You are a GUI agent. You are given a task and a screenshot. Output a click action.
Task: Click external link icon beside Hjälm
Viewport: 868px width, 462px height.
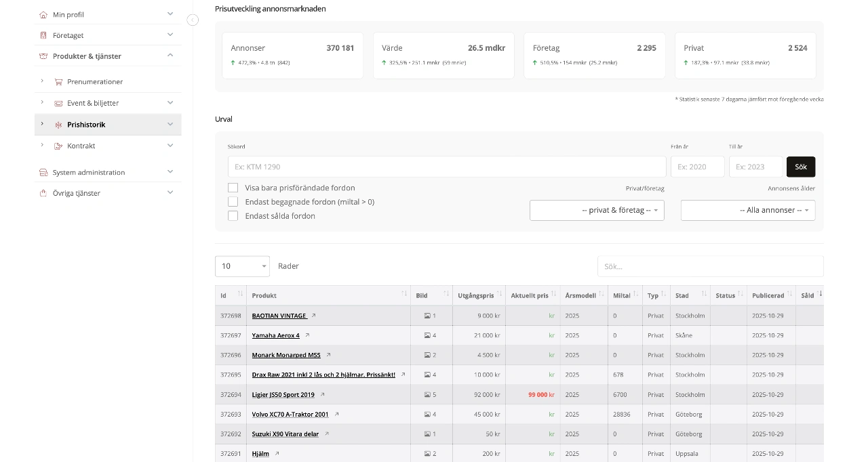tap(277, 454)
